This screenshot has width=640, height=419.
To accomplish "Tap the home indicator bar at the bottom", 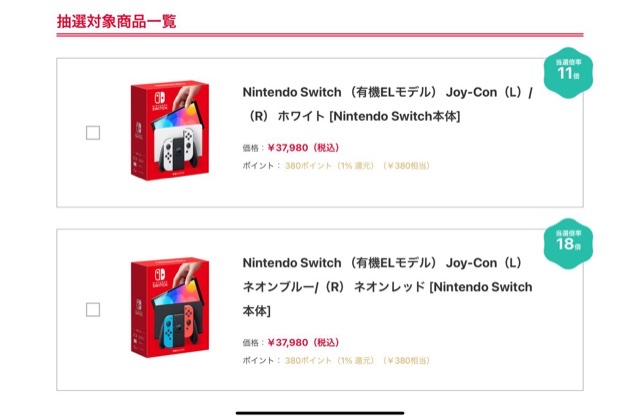I will tap(320, 408).
